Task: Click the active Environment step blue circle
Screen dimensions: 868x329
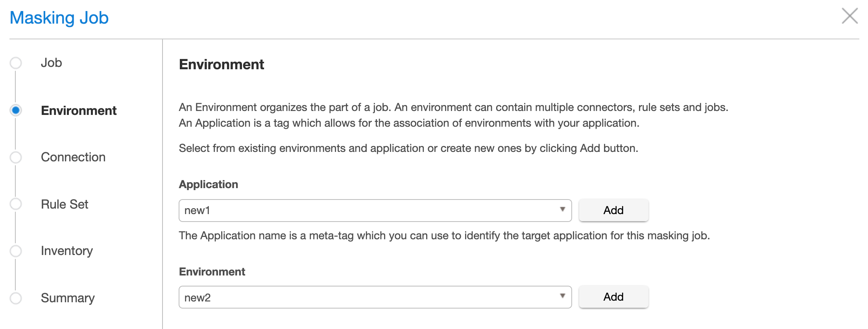Action: pos(16,110)
